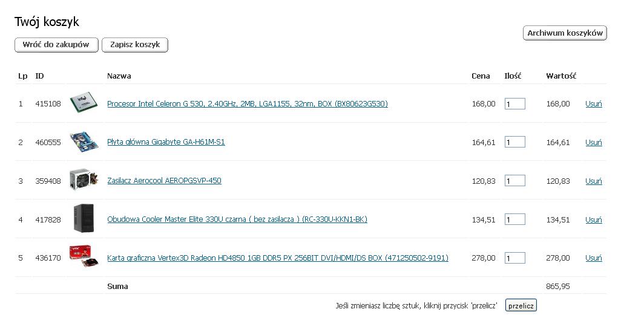Open the Aerocool power supply thumbnail
644x315 pixels.
tap(84, 180)
